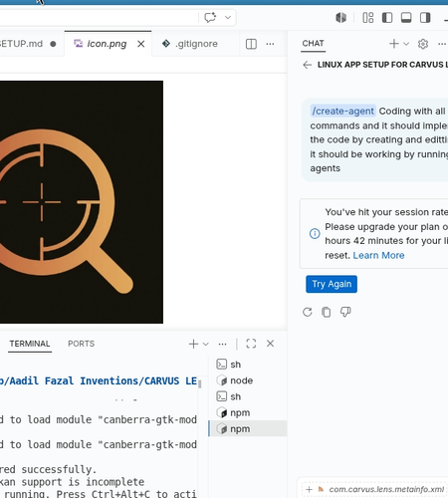Select the node terminal entry
The width and height of the screenshot is (448, 498).
pos(248,380)
